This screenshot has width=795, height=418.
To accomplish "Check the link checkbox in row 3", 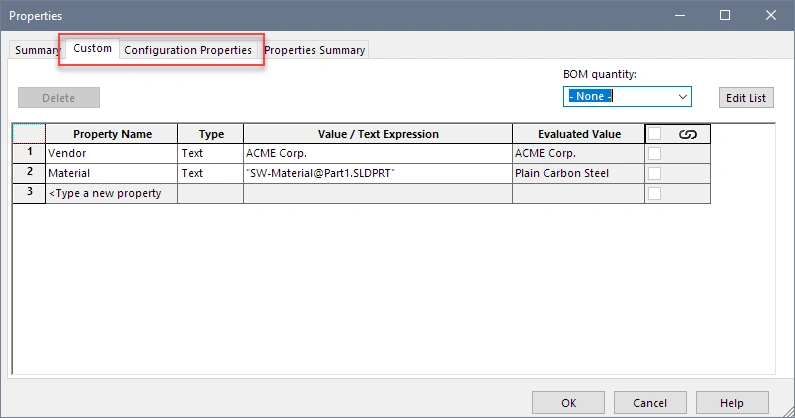I will pos(655,193).
